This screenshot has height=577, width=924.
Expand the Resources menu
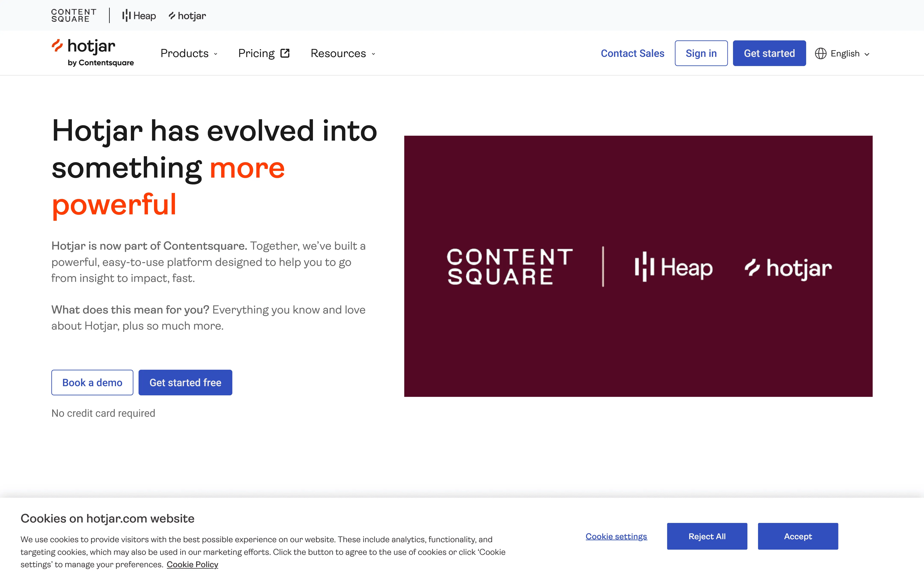click(x=342, y=53)
